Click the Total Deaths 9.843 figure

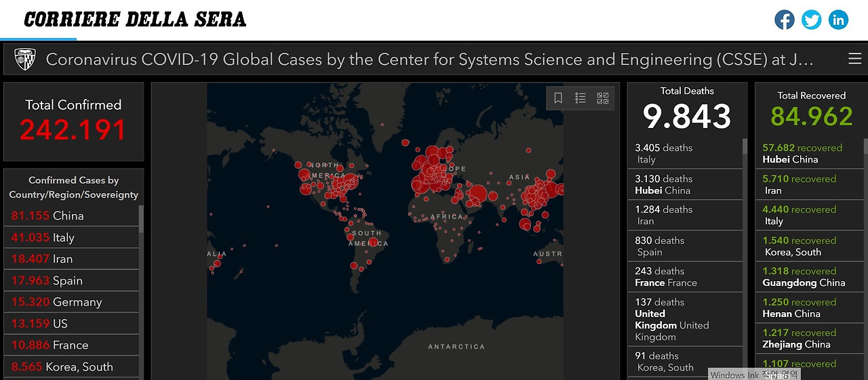point(687,117)
